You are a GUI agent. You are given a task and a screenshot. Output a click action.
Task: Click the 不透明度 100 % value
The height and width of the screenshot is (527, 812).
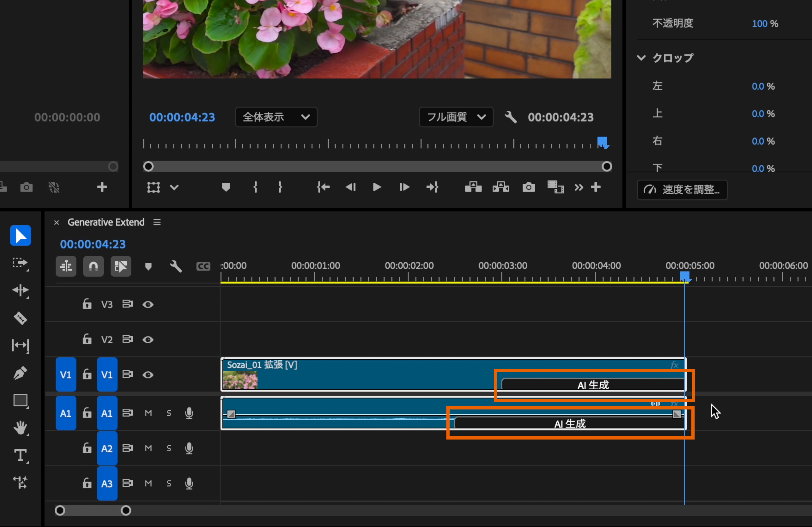[x=759, y=24]
